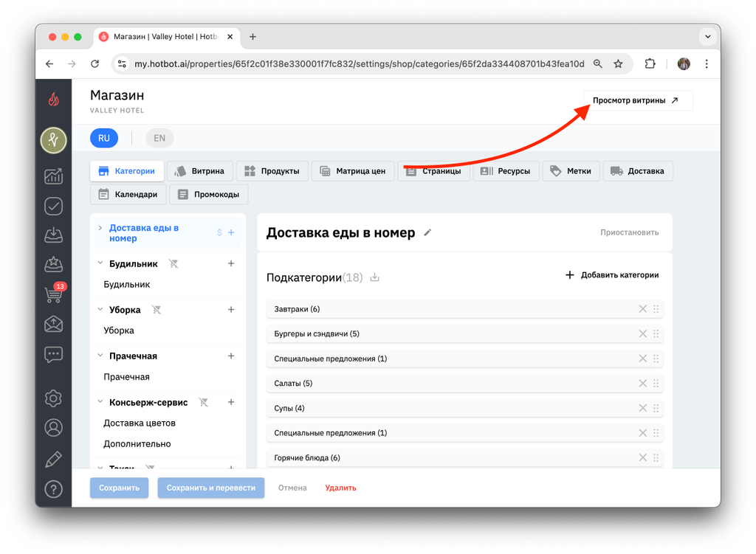Collapse the Будильник category chevron
756x554 pixels.
click(x=100, y=263)
